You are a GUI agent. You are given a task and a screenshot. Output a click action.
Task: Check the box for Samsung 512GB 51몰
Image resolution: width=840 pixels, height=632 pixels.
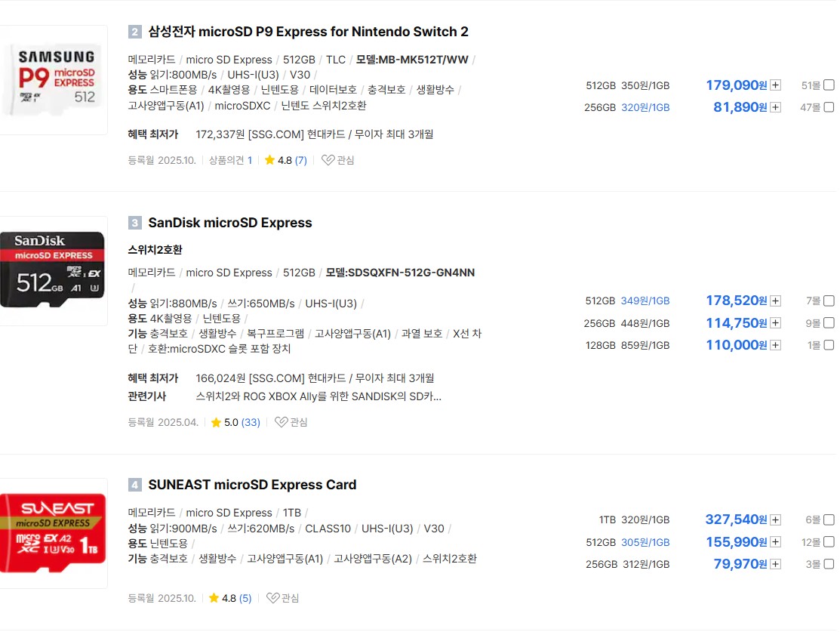[829, 85]
